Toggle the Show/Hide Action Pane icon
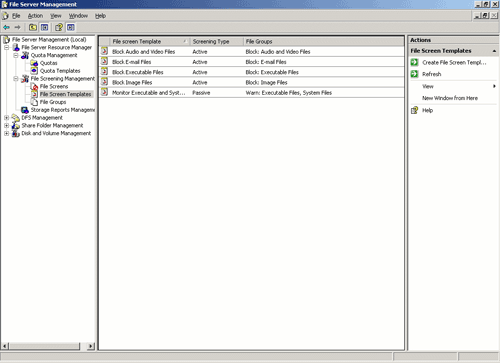Image resolution: width=500 pixels, height=363 pixels. click(x=71, y=27)
